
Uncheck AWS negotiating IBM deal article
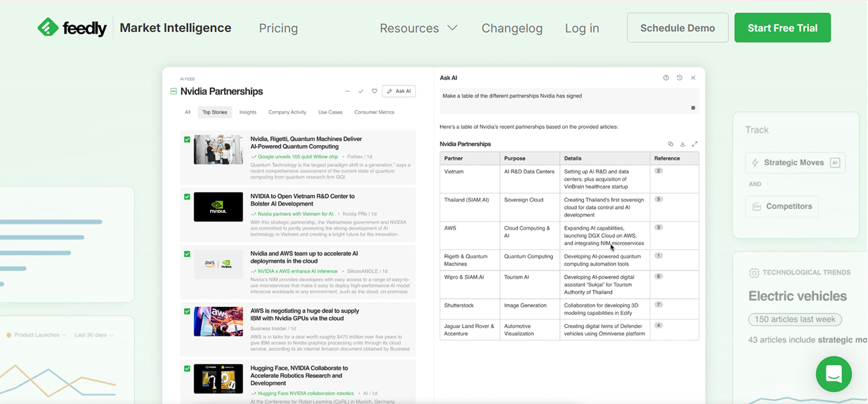tap(187, 311)
